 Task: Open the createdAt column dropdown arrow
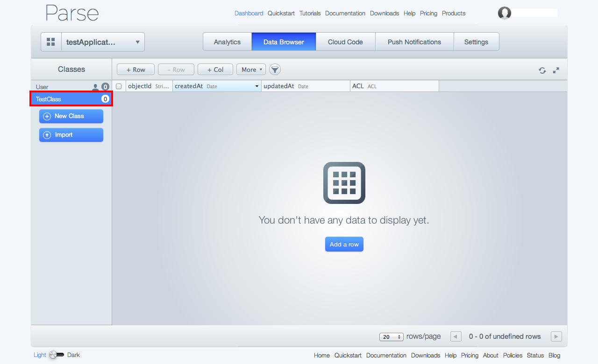pos(257,86)
